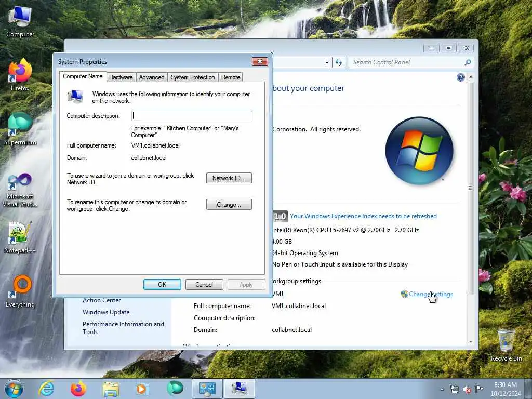The height and width of the screenshot is (399, 532).
Task: Launch Firefox from the desktop shortcut
Action: tap(20, 75)
